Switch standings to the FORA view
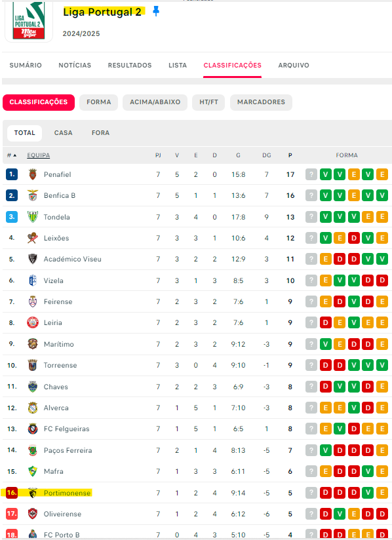This screenshot has height=540, width=392. point(100,133)
